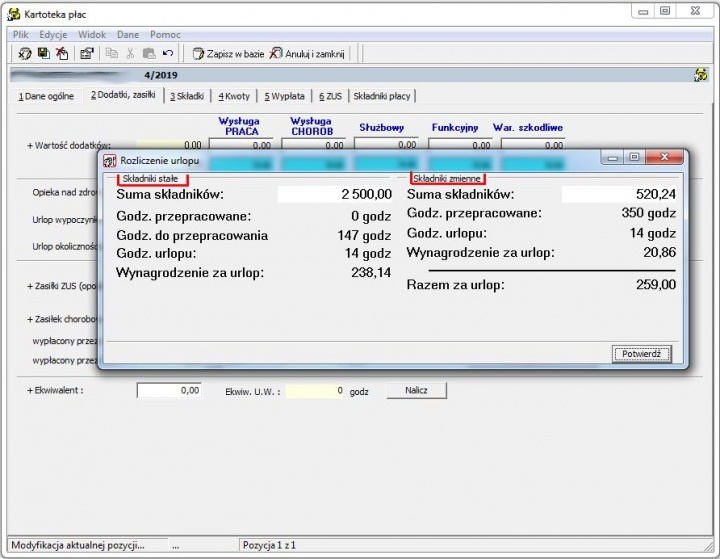Click the green floppy disk save icon

[x=44, y=53]
